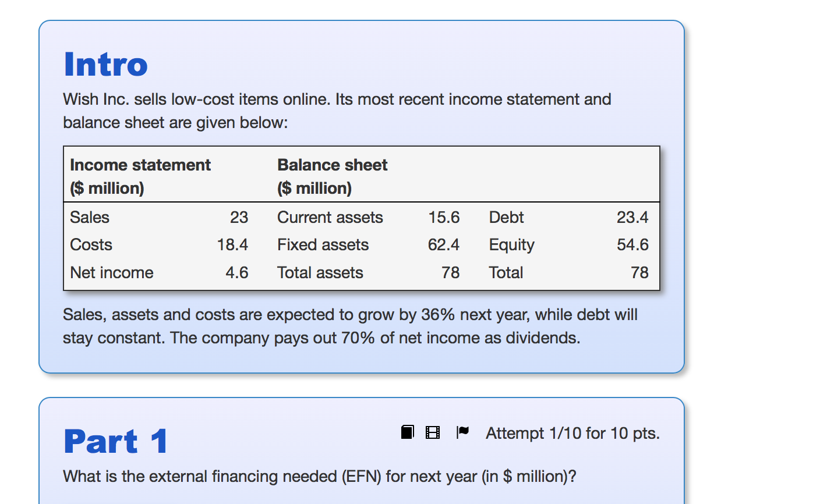Click the 'Sales' row label
Image resolution: width=820 pixels, height=504 pixels.
click(90, 217)
